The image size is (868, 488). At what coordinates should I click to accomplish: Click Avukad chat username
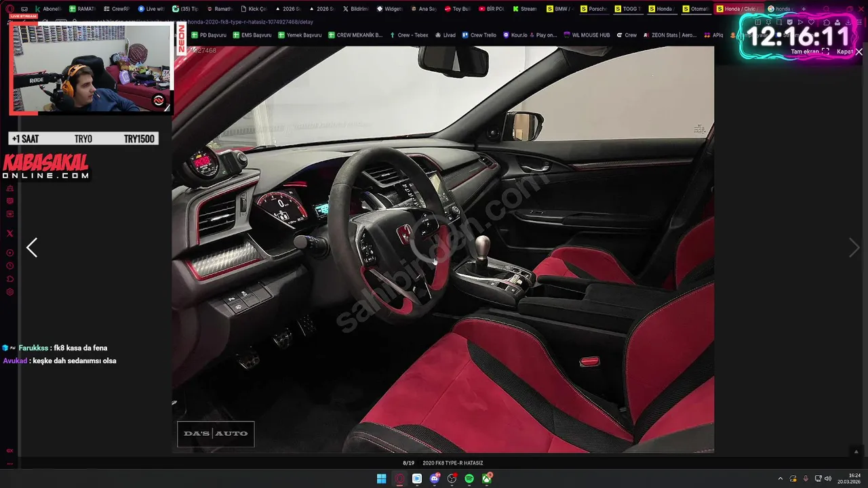(15, 361)
